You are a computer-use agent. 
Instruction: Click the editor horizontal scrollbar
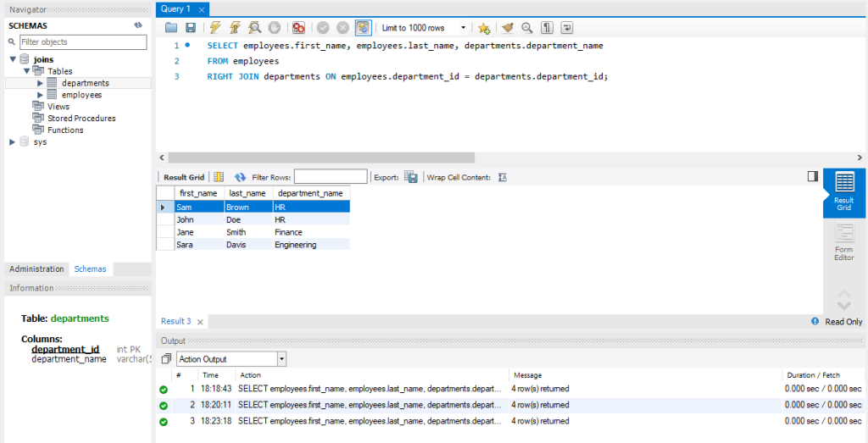coord(321,158)
